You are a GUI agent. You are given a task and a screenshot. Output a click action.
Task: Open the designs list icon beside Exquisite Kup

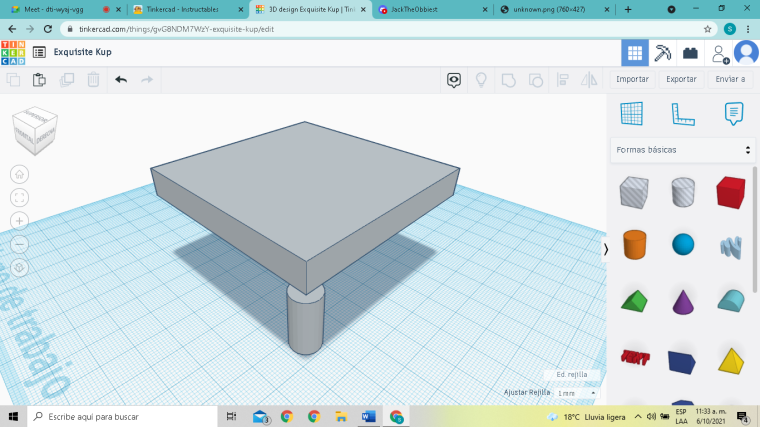point(39,52)
